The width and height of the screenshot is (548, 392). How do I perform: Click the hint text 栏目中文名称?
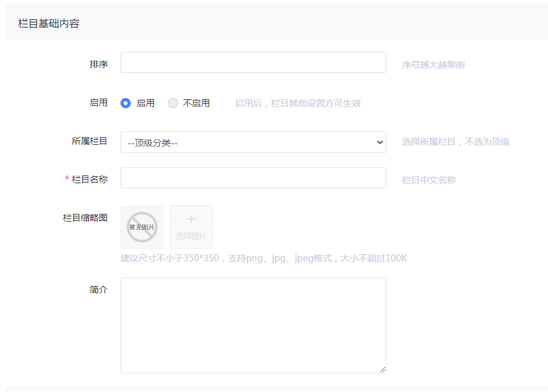[429, 180]
